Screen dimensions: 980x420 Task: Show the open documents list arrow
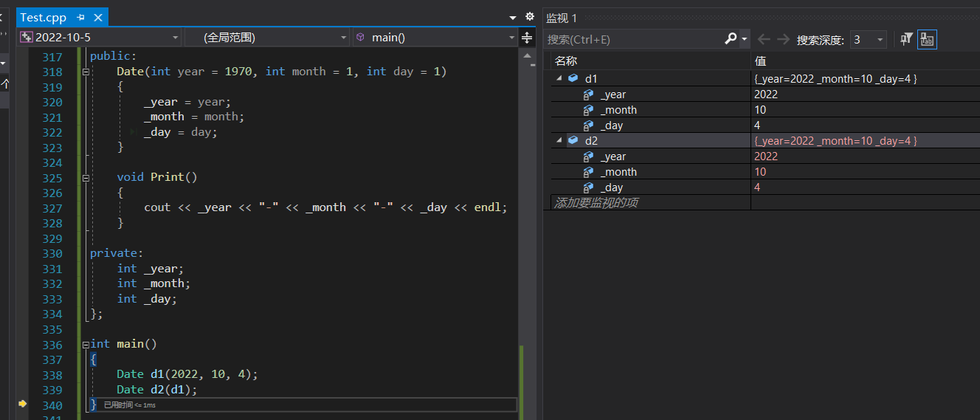tap(513, 18)
